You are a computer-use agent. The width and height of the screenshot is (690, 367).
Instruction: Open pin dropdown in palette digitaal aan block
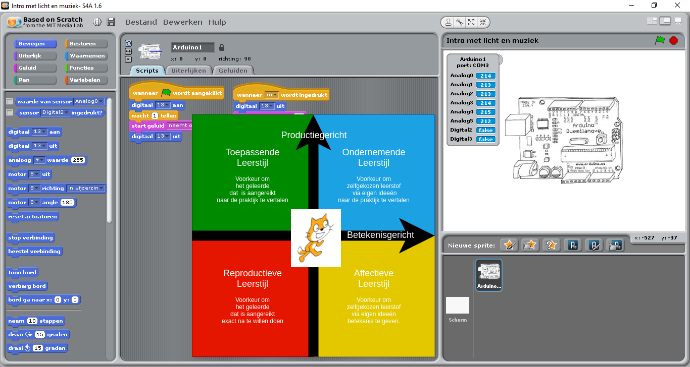(x=39, y=132)
